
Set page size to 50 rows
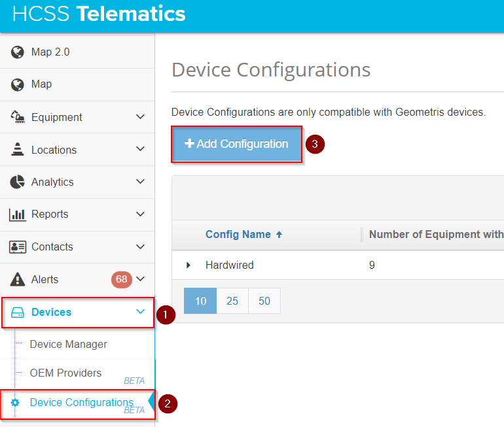(x=264, y=301)
